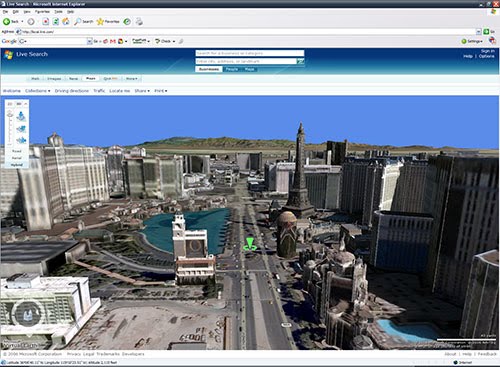Open the Address bar dropdown arrow
Image resolution: width=500 pixels, height=367 pixels.
(x=479, y=32)
